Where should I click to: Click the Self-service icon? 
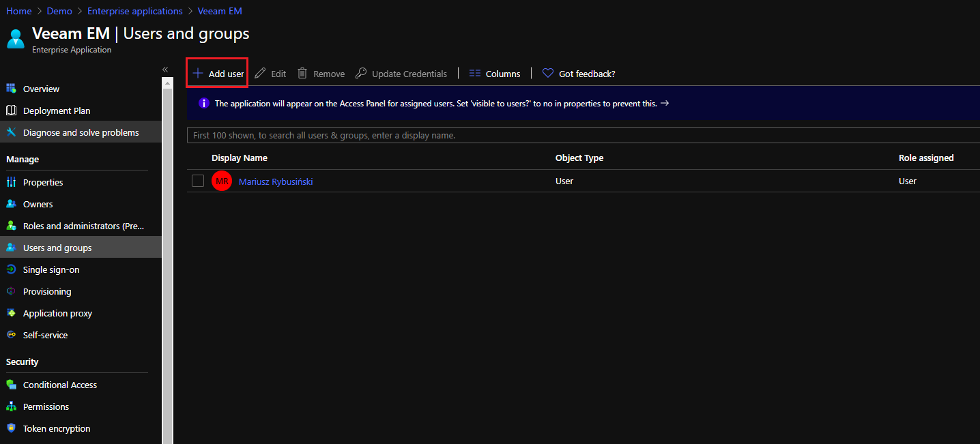coord(11,335)
